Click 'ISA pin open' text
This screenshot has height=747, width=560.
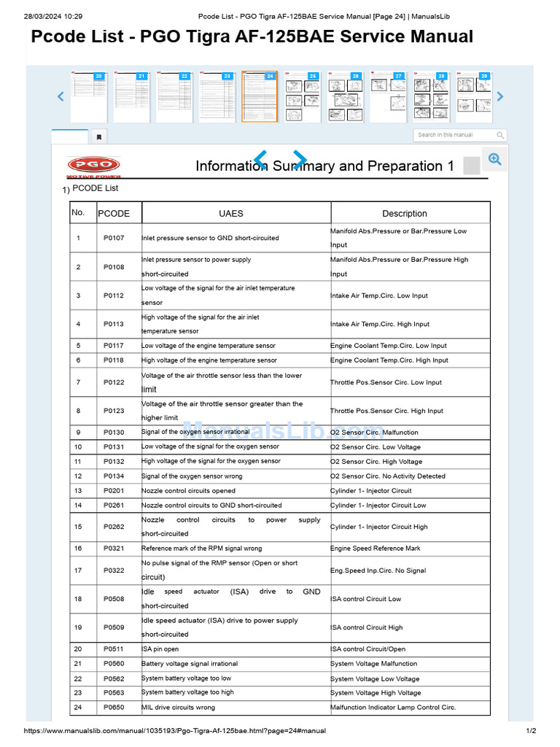point(160,649)
